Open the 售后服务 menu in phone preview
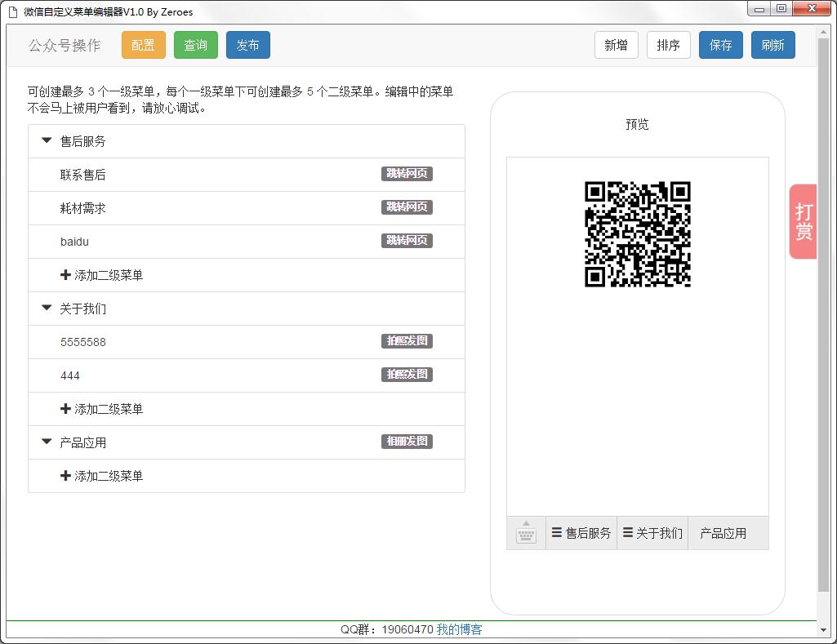 click(581, 533)
